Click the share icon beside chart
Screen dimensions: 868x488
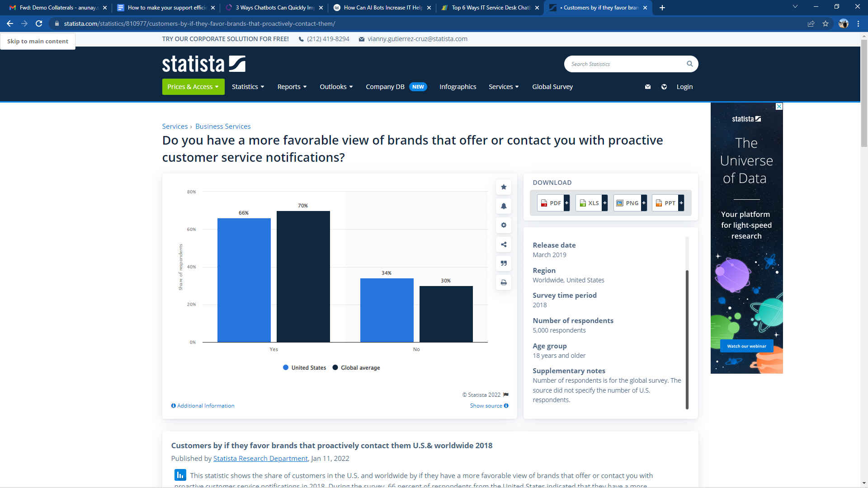504,244
